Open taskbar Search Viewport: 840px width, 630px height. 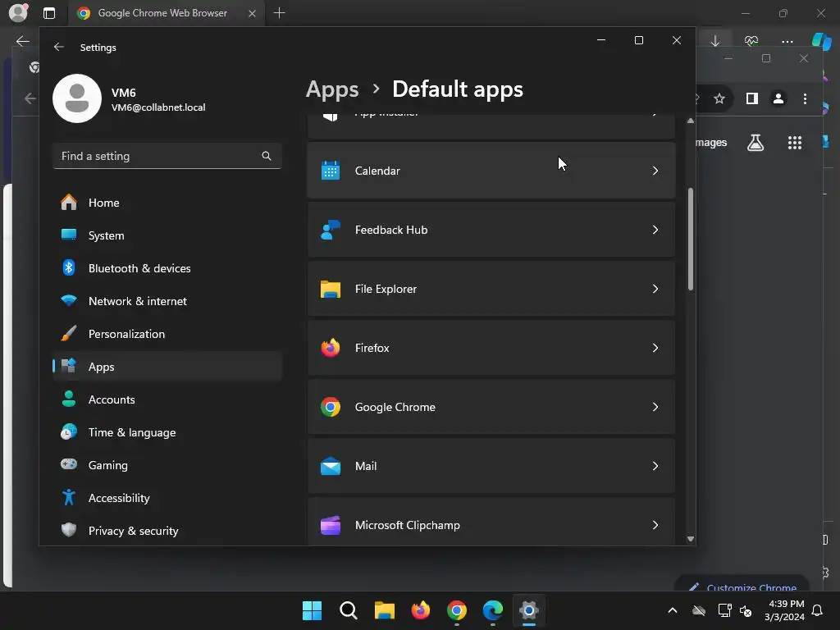(348, 610)
